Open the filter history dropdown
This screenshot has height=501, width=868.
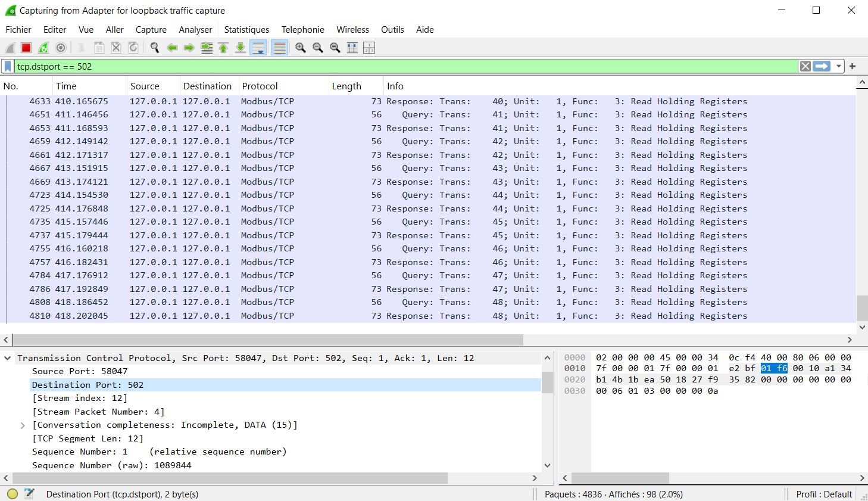(x=838, y=66)
